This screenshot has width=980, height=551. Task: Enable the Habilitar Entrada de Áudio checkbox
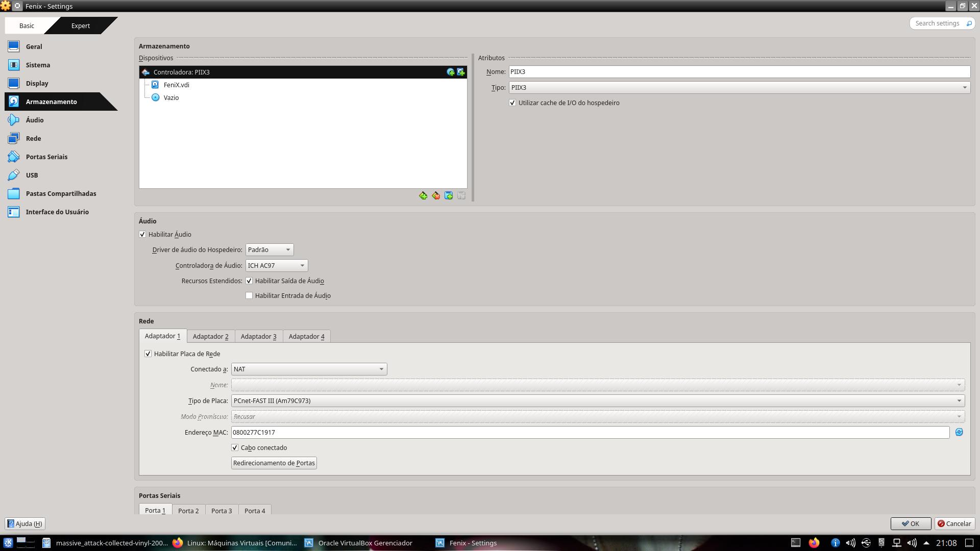(x=249, y=295)
